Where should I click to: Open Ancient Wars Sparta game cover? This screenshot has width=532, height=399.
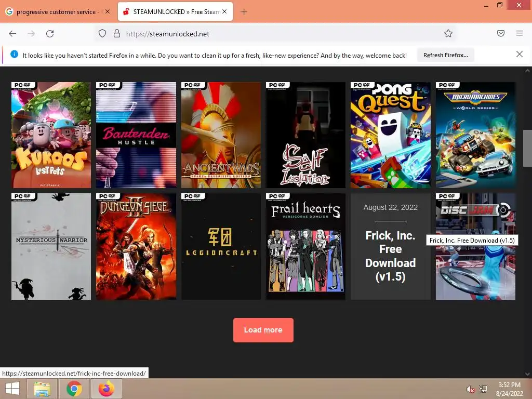tap(221, 135)
